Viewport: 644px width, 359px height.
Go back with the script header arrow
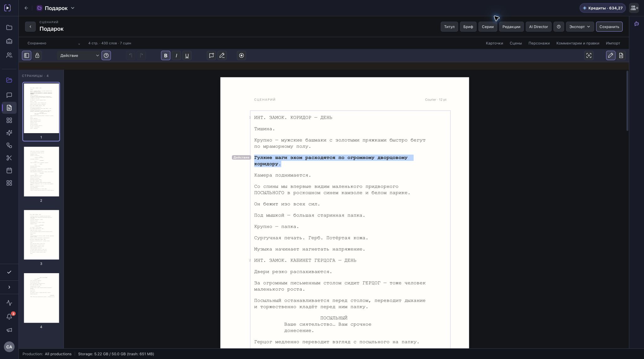[x=30, y=27]
